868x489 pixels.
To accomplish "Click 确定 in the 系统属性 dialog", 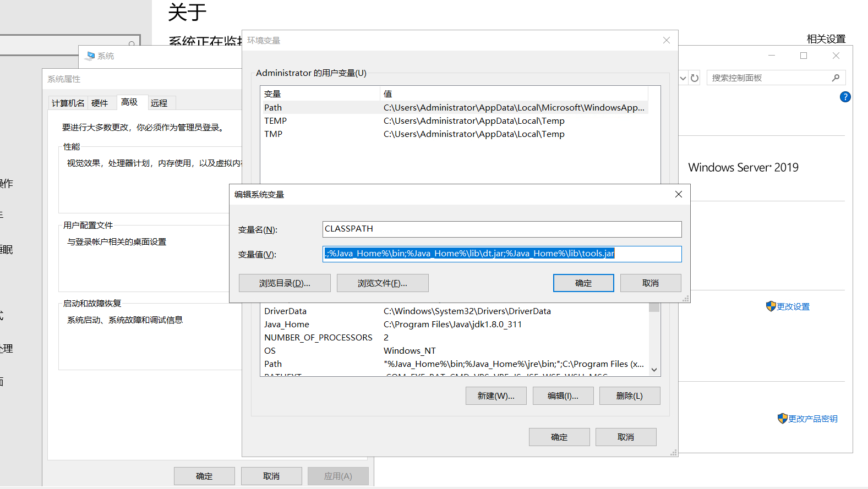I will coord(204,476).
